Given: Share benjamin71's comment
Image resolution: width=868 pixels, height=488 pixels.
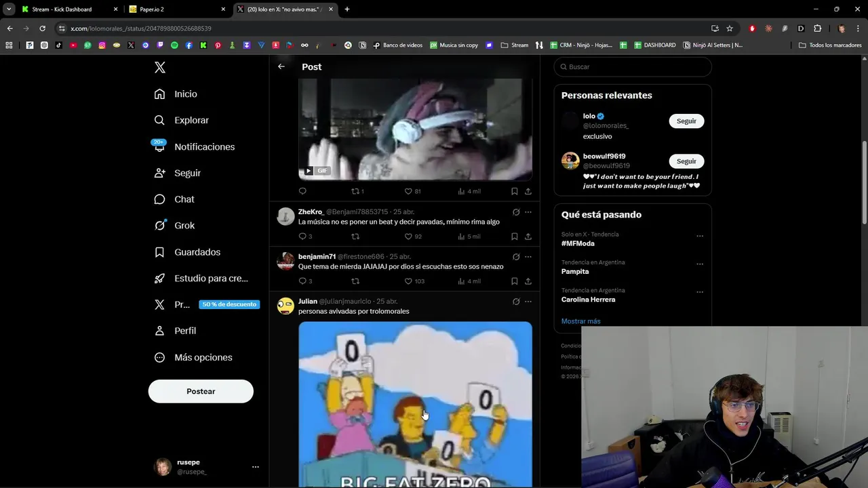Looking at the screenshot, I should [528, 281].
